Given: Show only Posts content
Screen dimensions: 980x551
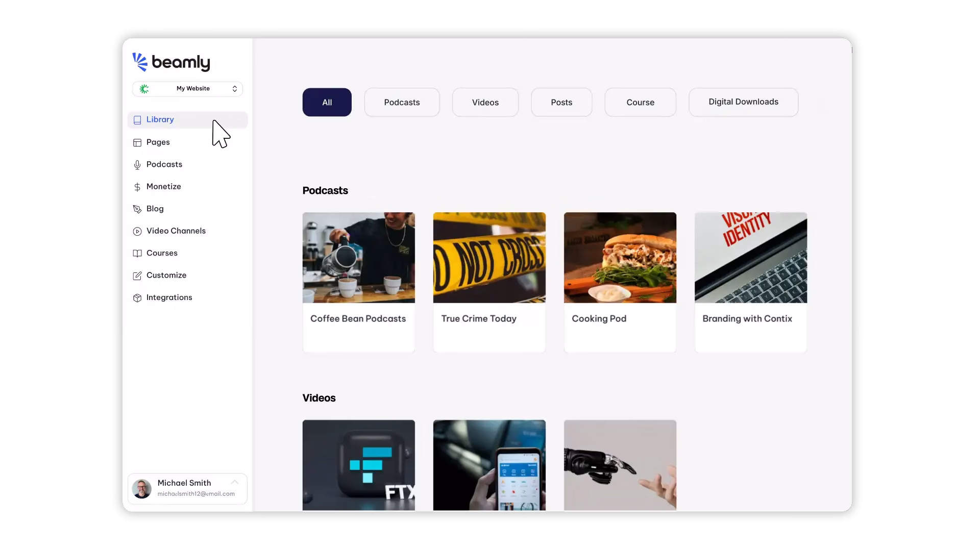Looking at the screenshot, I should pyautogui.click(x=561, y=103).
